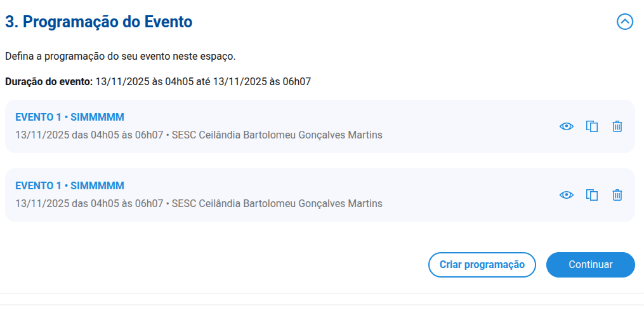Click the second event's date and time text
644x315 pixels.
click(x=89, y=204)
